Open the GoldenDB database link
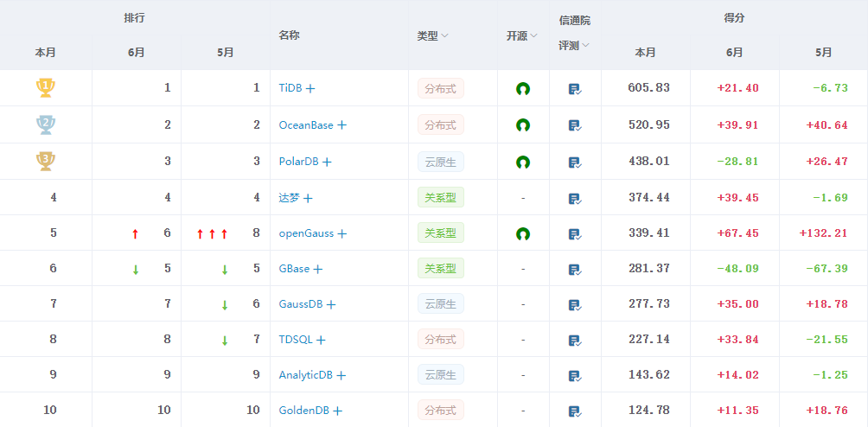868x427 pixels. [304, 411]
